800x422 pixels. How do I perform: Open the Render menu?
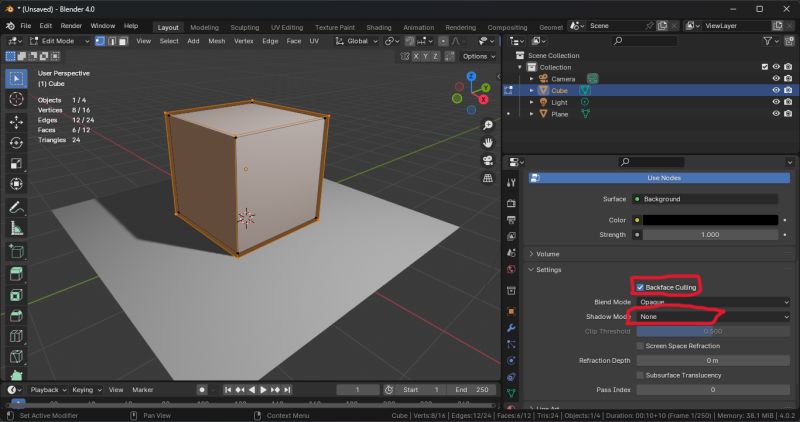coord(71,26)
